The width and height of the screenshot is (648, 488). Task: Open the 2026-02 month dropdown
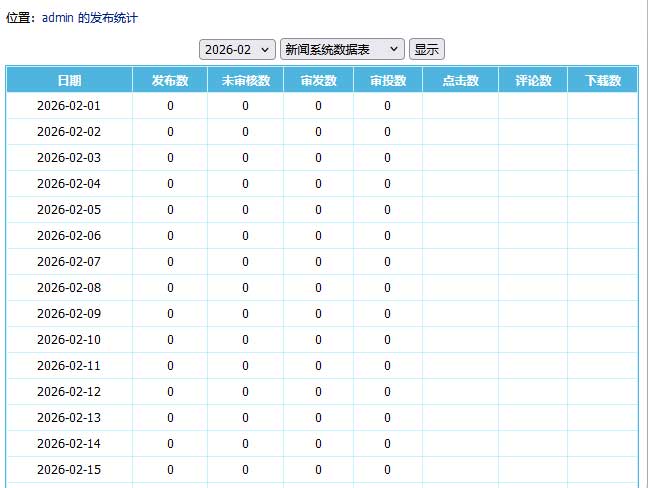coord(237,49)
